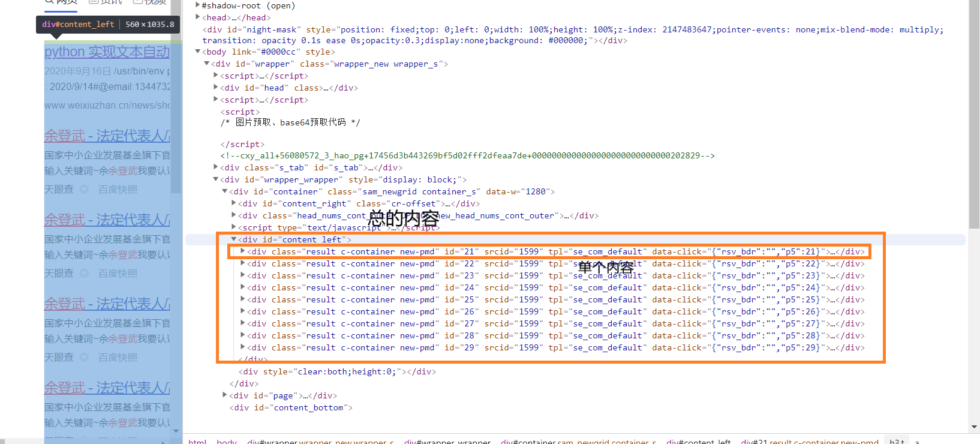This screenshot has width=980, height=444.
Task: Click the html breadcrumb item
Action: point(197,441)
